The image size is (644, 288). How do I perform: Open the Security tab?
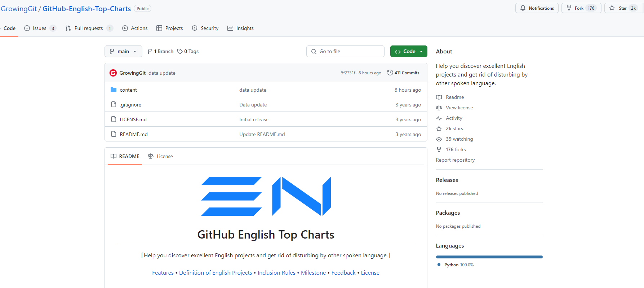coord(205,28)
